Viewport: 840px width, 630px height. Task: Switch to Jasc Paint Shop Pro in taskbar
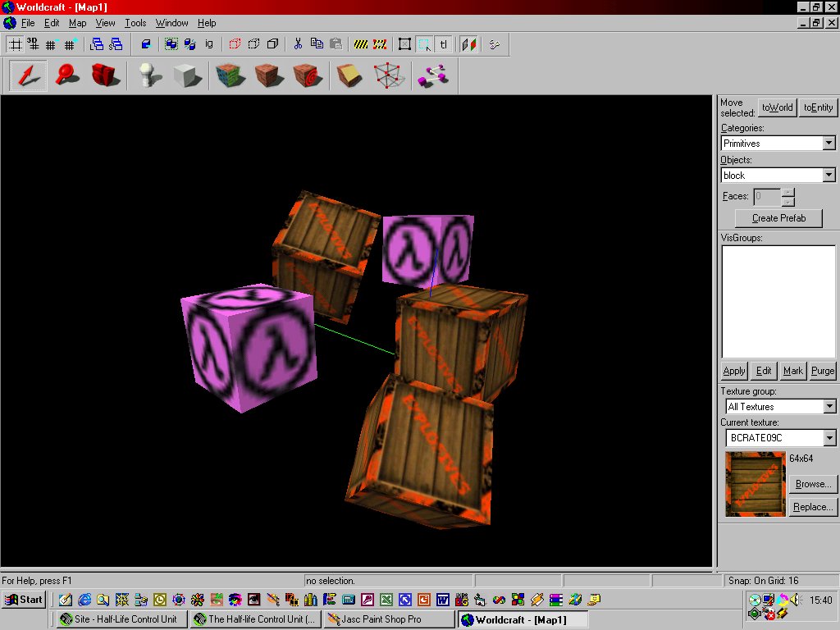(x=388, y=619)
